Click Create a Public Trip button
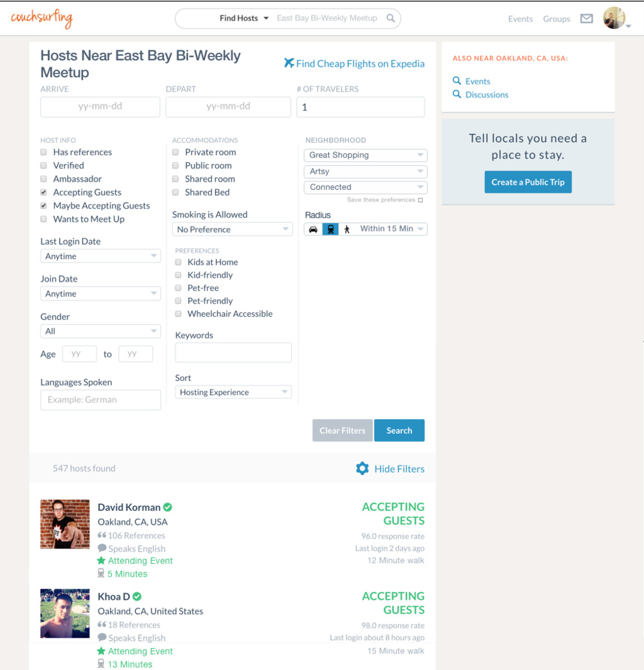This screenshot has height=670, width=644. (x=527, y=182)
